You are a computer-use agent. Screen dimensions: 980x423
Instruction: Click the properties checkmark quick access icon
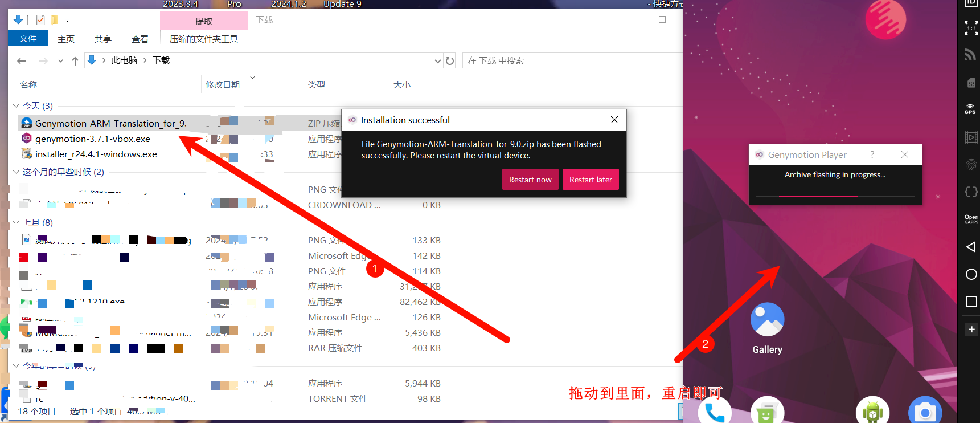40,20
